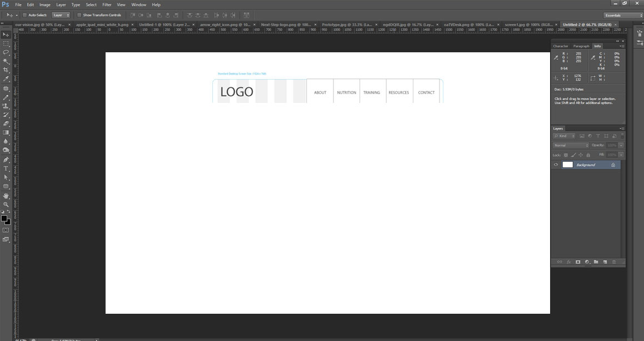Viewport: 644px width, 341px height.
Task: Enable Show Transform Controls checkbox
Action: (79, 15)
